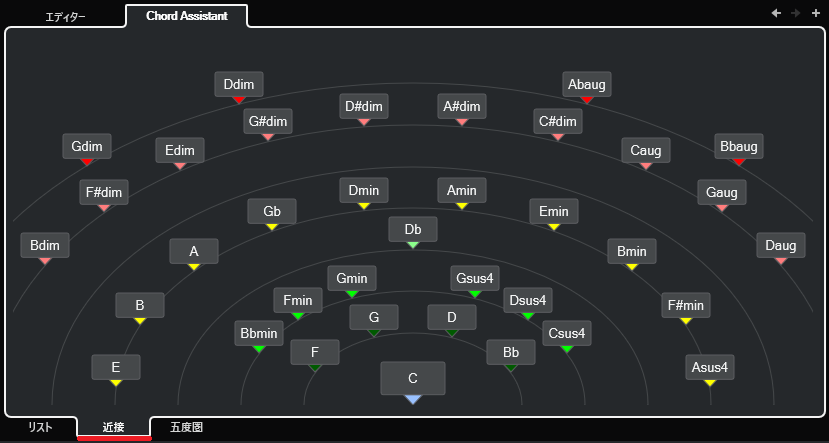Switch to the 五度圏 tab
The image size is (829, 443).
186,427
